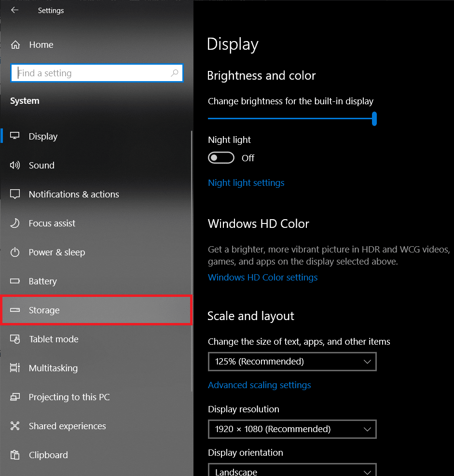Viewport: 454px width, 476px height.
Task: Open the text size scaling dropdown
Action: 292,362
